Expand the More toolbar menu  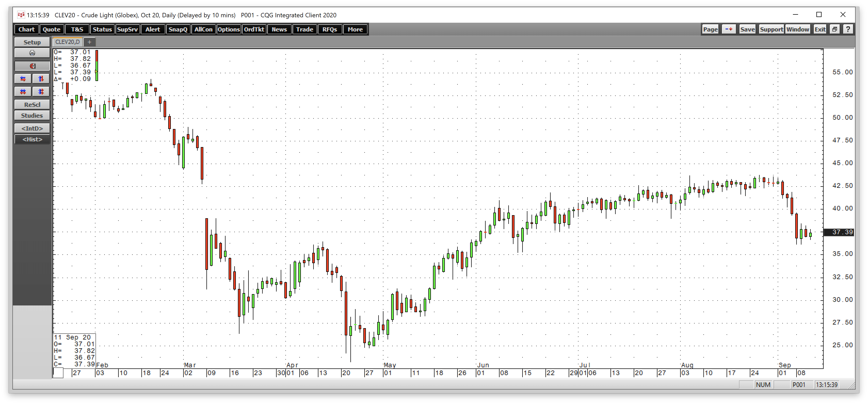pos(355,29)
